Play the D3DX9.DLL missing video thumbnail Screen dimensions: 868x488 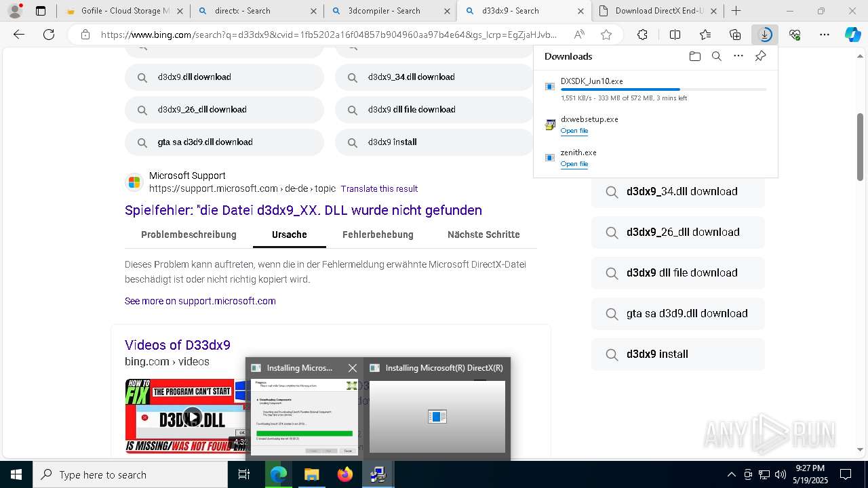pyautogui.click(x=193, y=417)
